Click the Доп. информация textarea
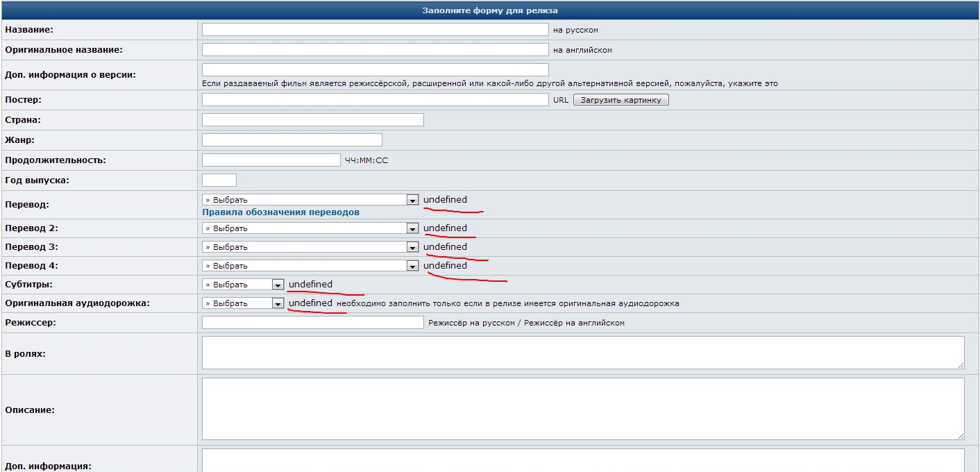The width and height of the screenshot is (980, 472). [x=582, y=460]
